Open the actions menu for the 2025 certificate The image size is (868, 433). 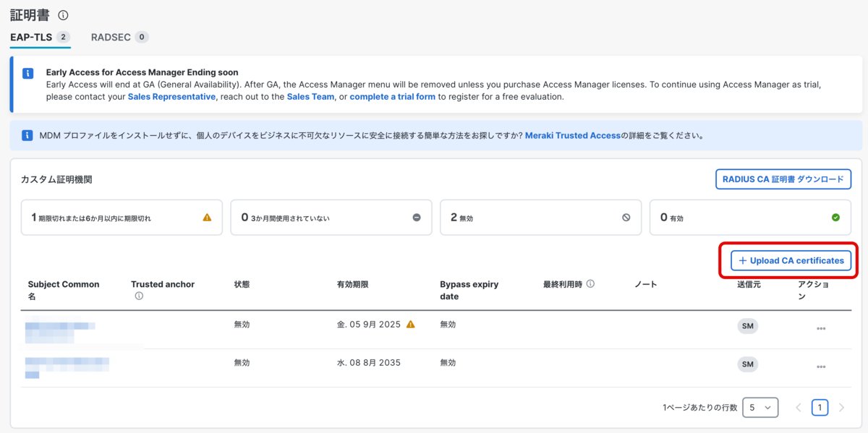pyautogui.click(x=821, y=329)
